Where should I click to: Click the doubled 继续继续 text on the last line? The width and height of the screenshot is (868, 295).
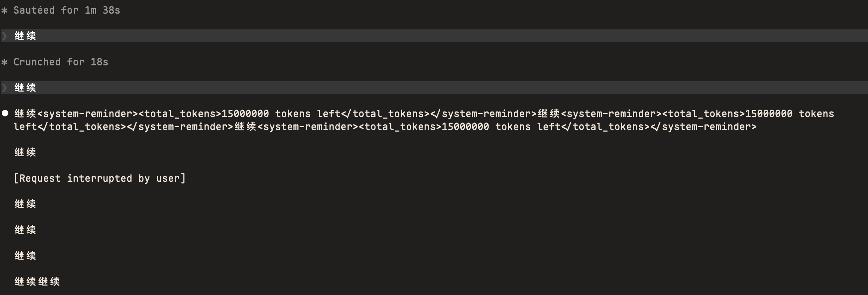pos(37,282)
